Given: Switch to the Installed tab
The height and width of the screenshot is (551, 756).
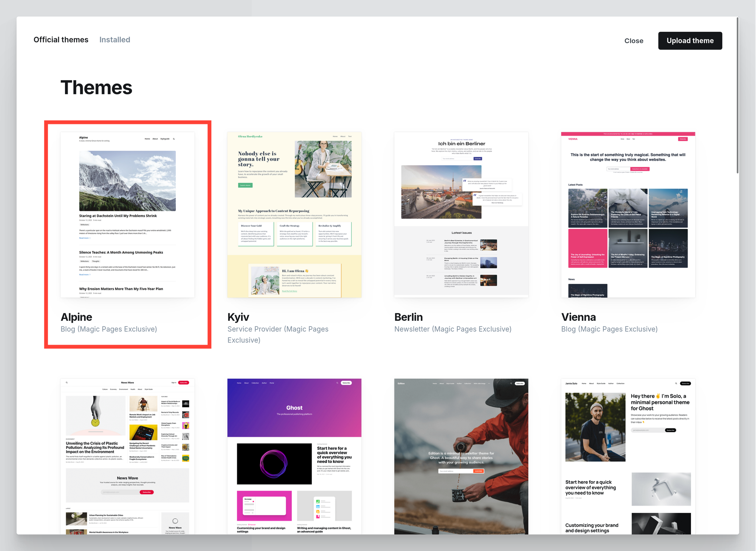Looking at the screenshot, I should tap(115, 40).
